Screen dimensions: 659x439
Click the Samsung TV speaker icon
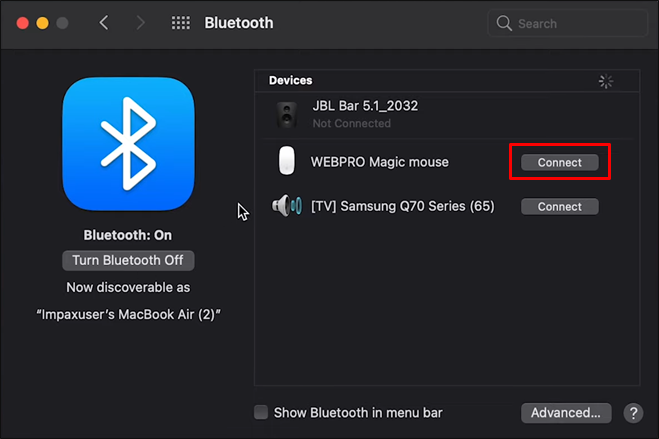(x=287, y=206)
